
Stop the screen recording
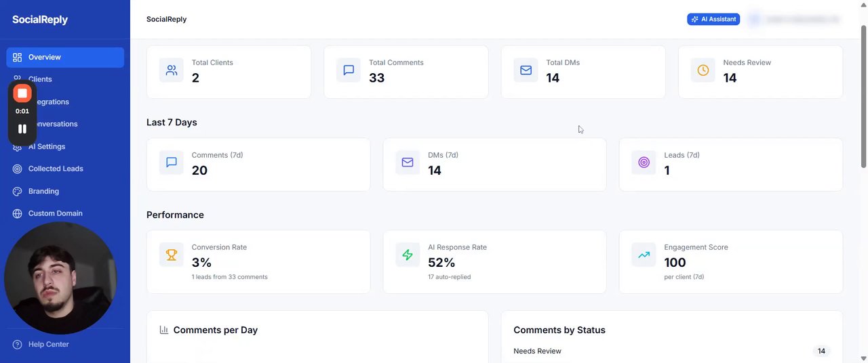pos(22,93)
